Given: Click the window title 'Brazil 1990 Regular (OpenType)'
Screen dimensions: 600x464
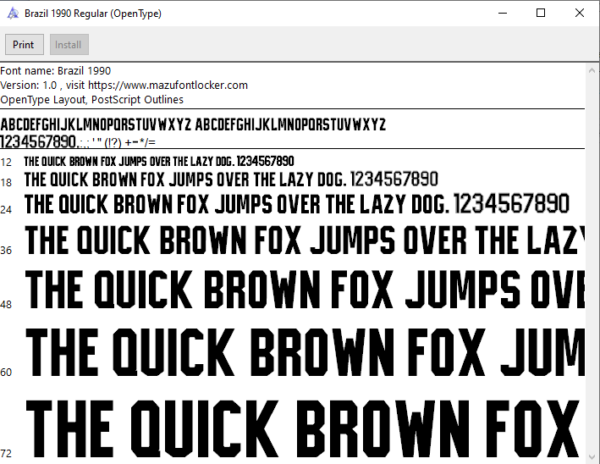Looking at the screenshot, I should (x=93, y=13).
